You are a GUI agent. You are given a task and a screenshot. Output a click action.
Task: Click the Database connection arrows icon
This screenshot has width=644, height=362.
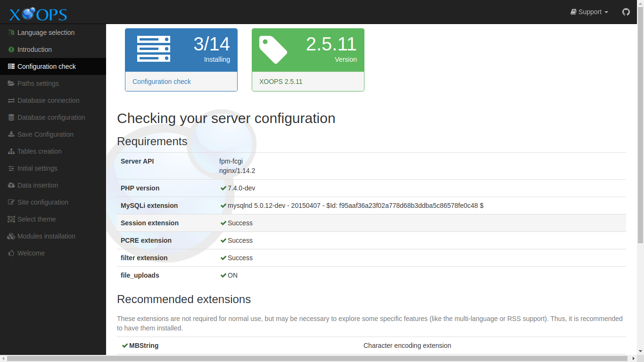(x=11, y=100)
